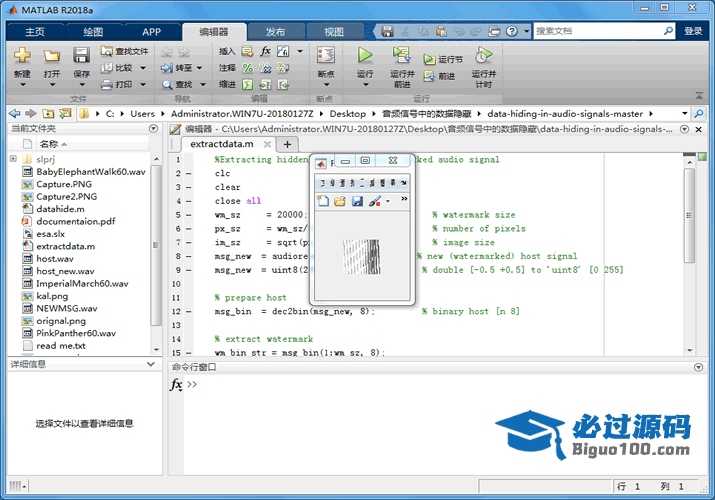The height and width of the screenshot is (500, 715).
Task: Switch to the Publish tab
Action: [x=275, y=31]
